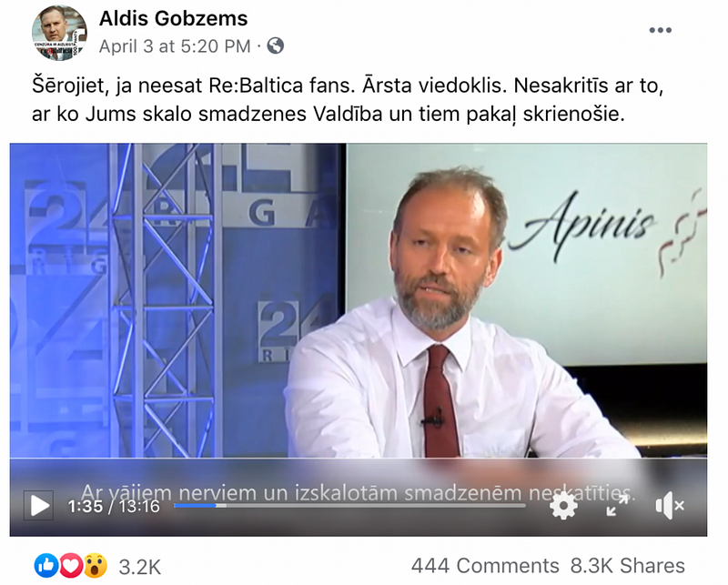The height and width of the screenshot is (585, 728).
Task: Click the public globe privacy icon
Action: pyautogui.click(x=276, y=46)
